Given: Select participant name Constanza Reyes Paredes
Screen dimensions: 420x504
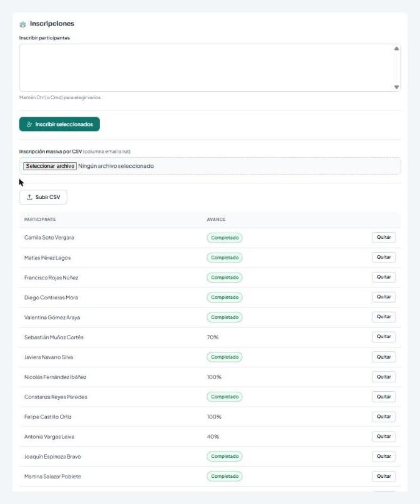Looking at the screenshot, I should (x=56, y=397).
